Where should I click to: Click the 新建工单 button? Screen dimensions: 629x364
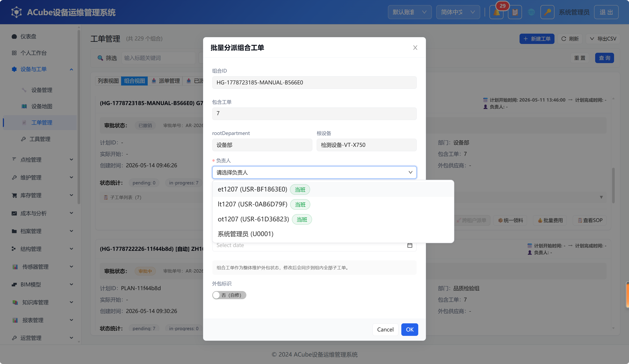pyautogui.click(x=537, y=39)
